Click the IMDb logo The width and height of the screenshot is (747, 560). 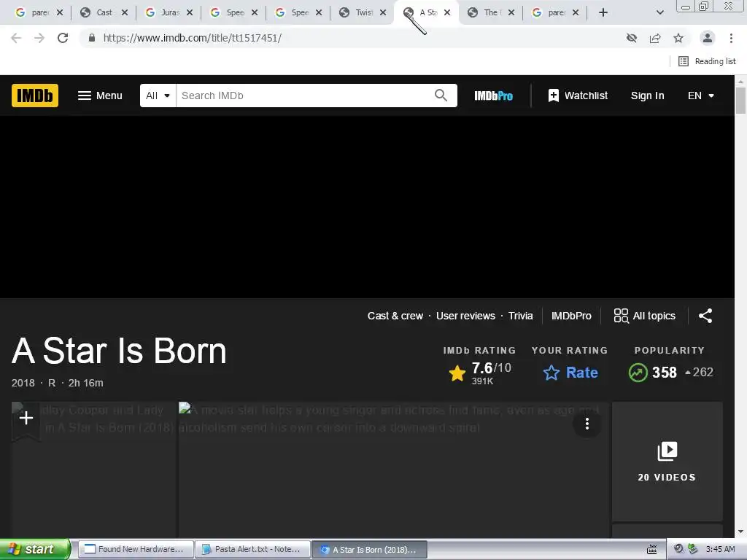[35, 96]
